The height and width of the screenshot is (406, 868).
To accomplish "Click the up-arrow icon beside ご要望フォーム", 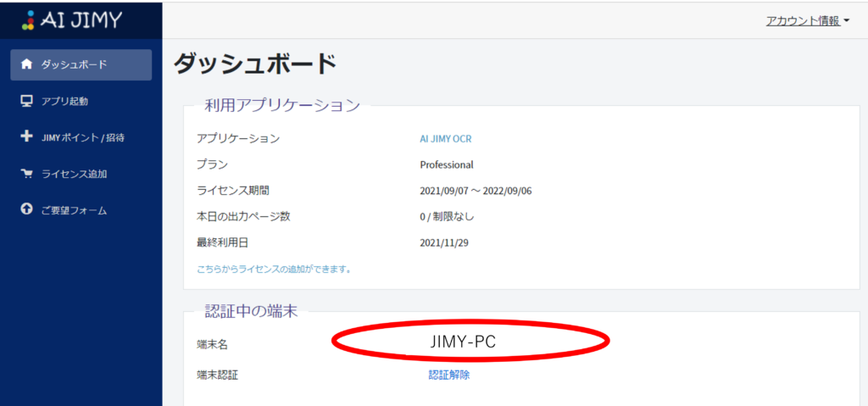I will coord(26,210).
